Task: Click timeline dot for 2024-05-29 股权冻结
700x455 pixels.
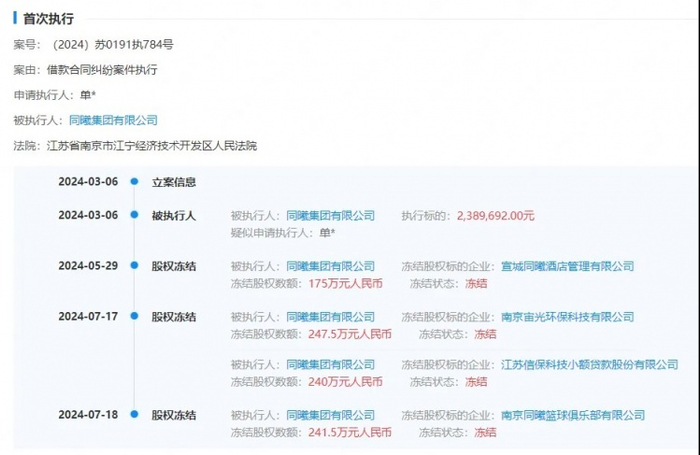Action: (134, 265)
